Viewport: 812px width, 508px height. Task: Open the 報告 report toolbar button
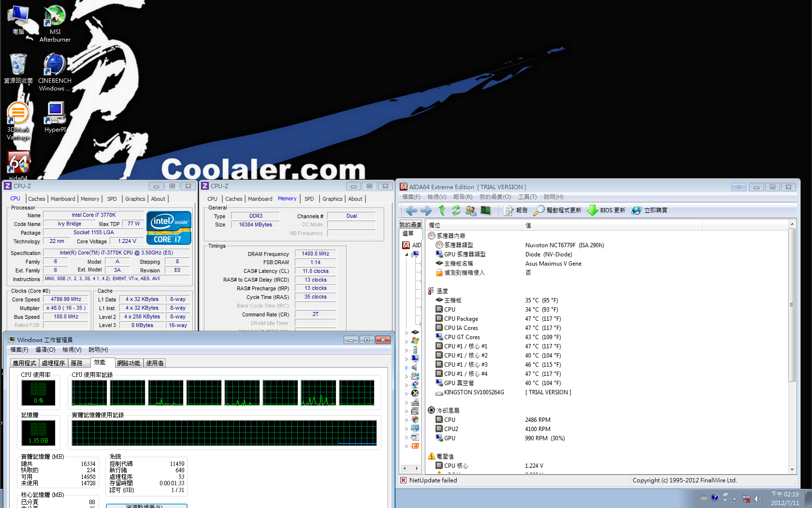tap(516, 210)
